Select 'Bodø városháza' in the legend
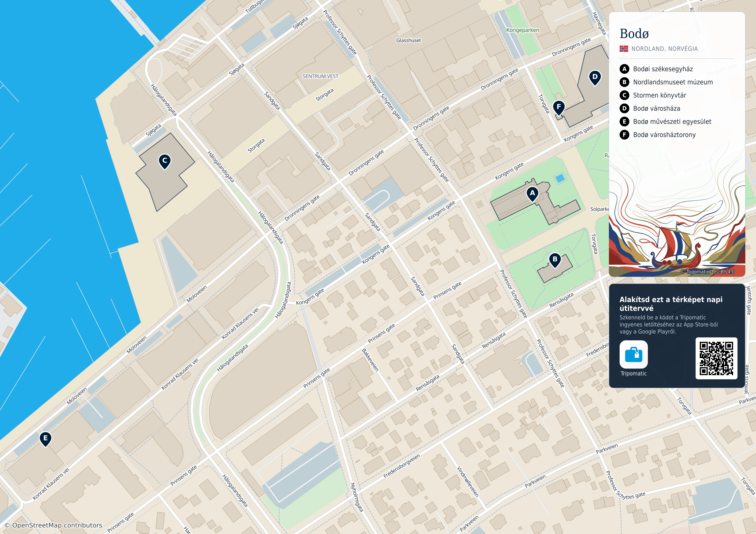 657,108
